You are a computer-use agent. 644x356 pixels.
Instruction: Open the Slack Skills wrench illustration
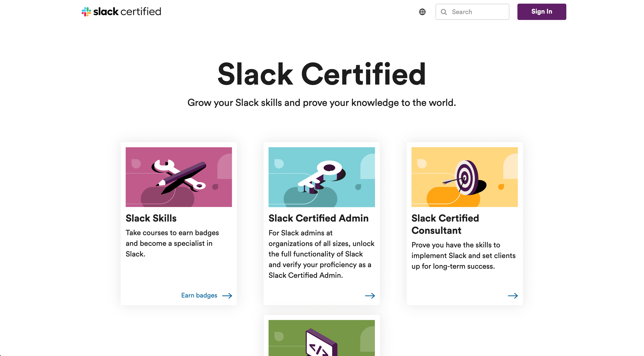click(179, 177)
